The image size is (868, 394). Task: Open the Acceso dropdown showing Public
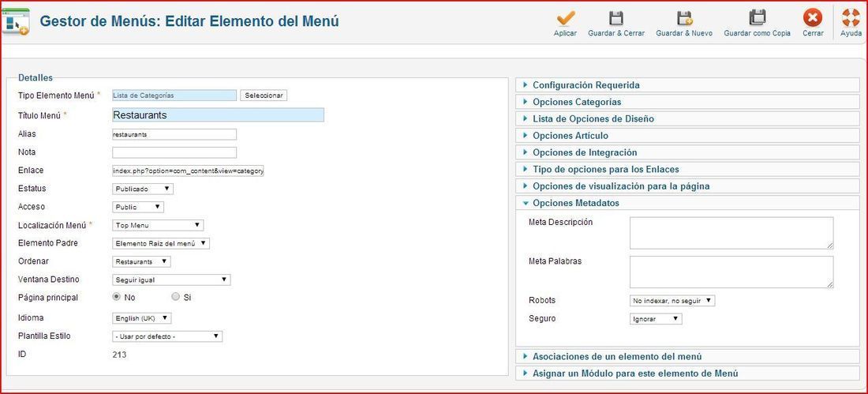coord(138,207)
